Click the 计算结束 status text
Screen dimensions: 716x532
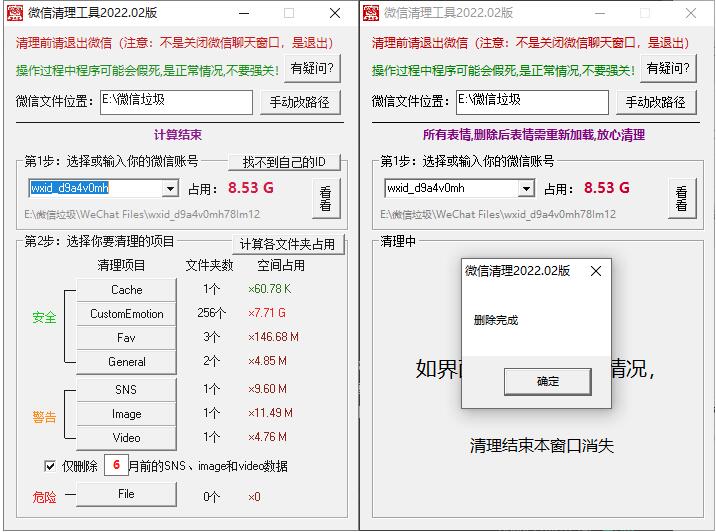pos(178,135)
